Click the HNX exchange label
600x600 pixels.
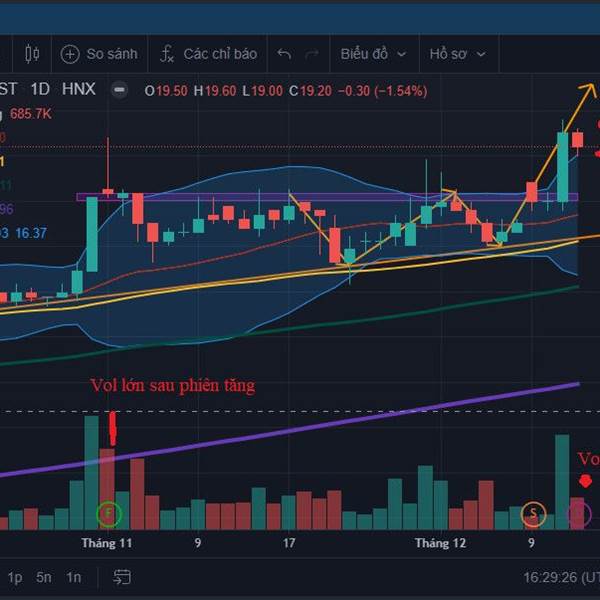79,90
